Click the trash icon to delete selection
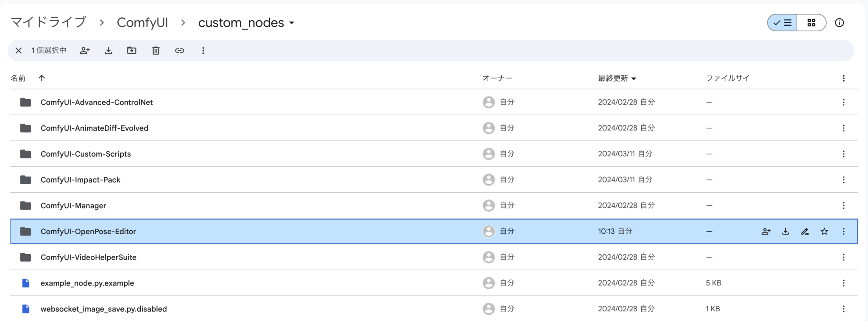Image resolution: width=868 pixels, height=321 pixels. [x=156, y=51]
